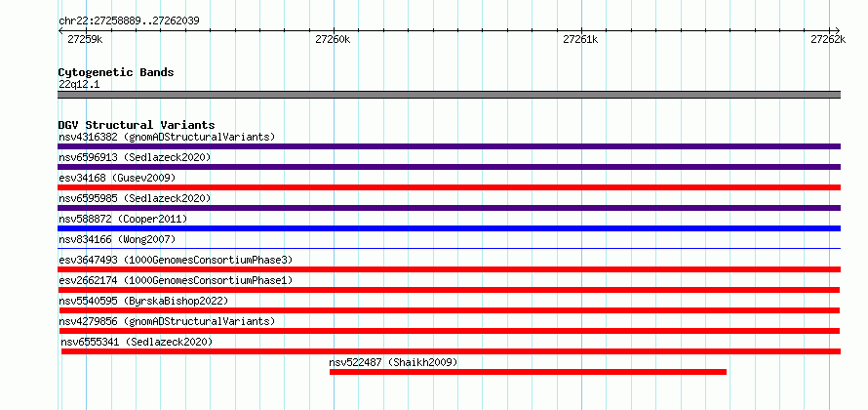Click the 27260k ruler tick label

334,39
